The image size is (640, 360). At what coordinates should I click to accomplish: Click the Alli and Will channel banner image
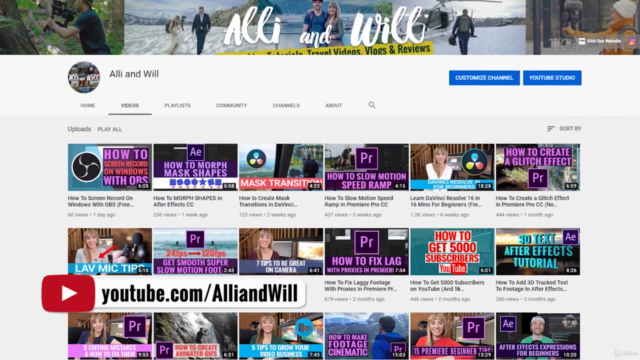tap(320, 27)
